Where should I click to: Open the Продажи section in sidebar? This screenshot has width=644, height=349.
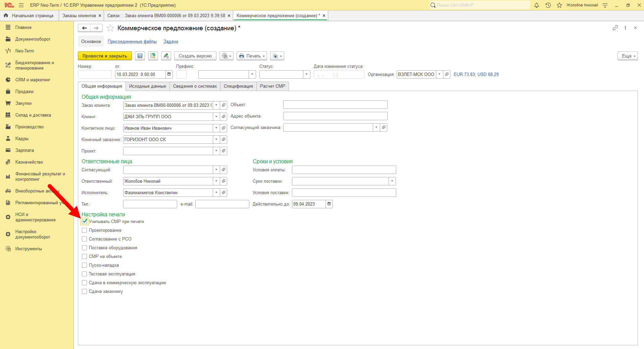tap(24, 91)
